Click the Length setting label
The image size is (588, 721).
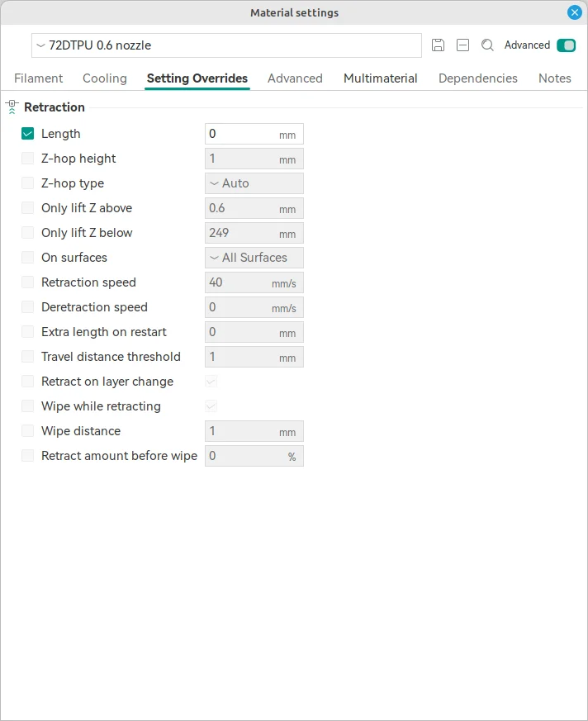click(x=60, y=134)
